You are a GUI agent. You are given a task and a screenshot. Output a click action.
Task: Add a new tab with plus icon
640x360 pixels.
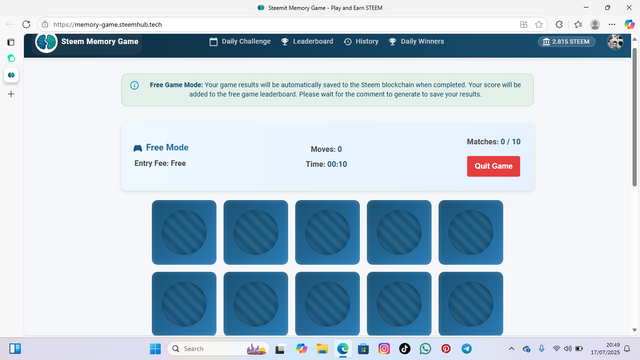[x=11, y=94]
